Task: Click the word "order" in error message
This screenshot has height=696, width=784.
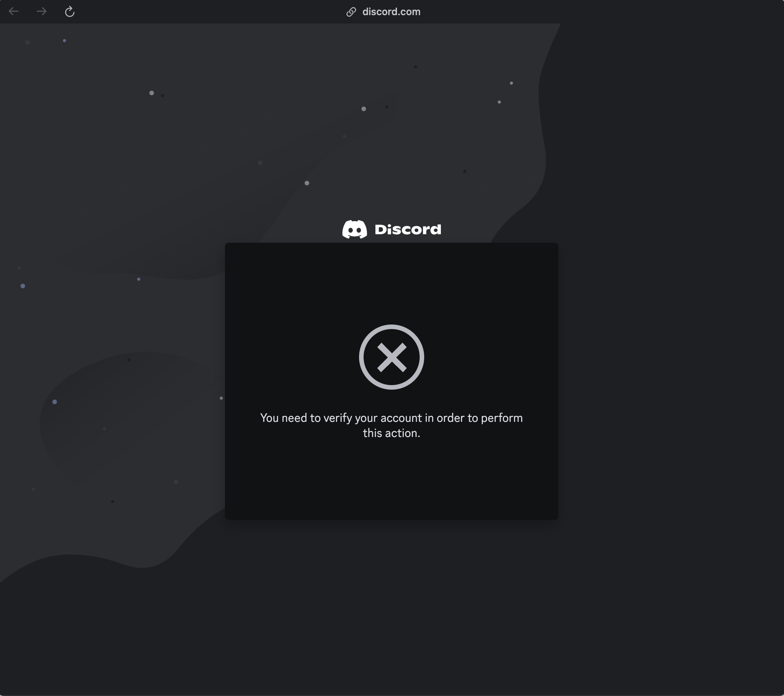Action: click(450, 418)
